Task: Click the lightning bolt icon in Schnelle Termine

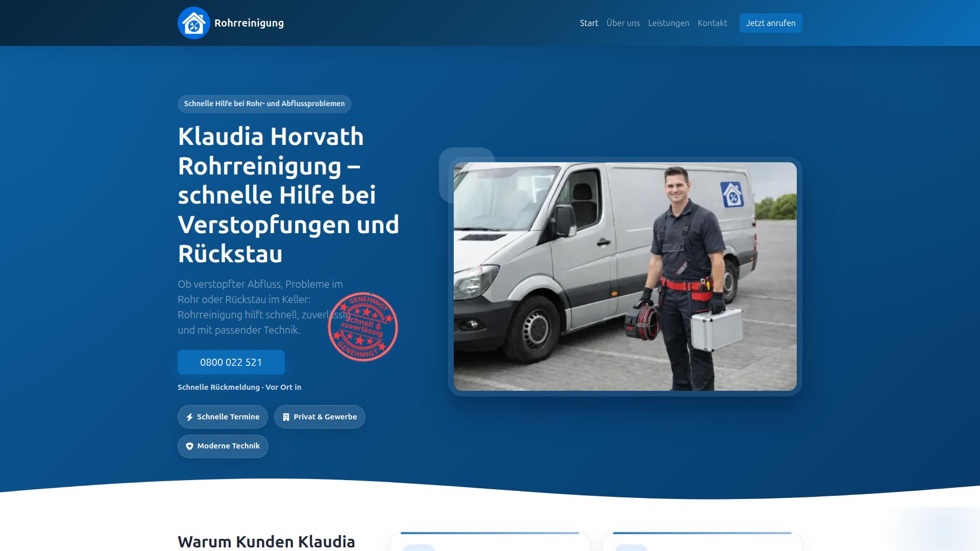Action: coord(189,417)
